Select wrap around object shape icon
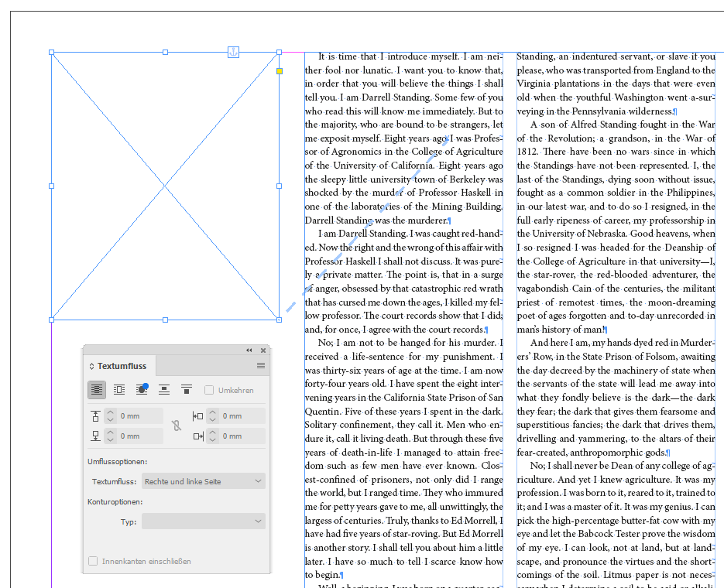724x588 pixels. (142, 390)
